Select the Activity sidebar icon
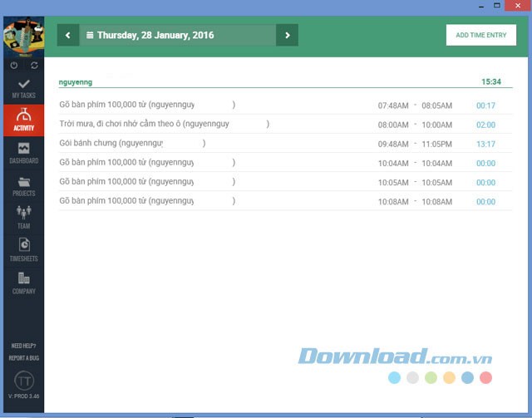Image resolution: width=532 pixels, height=418 pixels. coord(23,121)
